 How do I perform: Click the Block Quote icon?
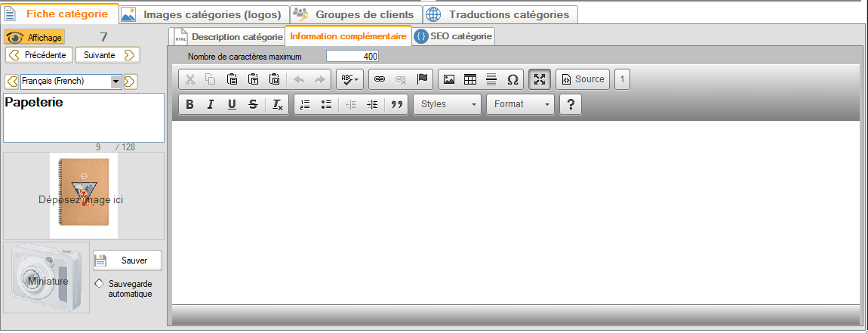(x=397, y=105)
